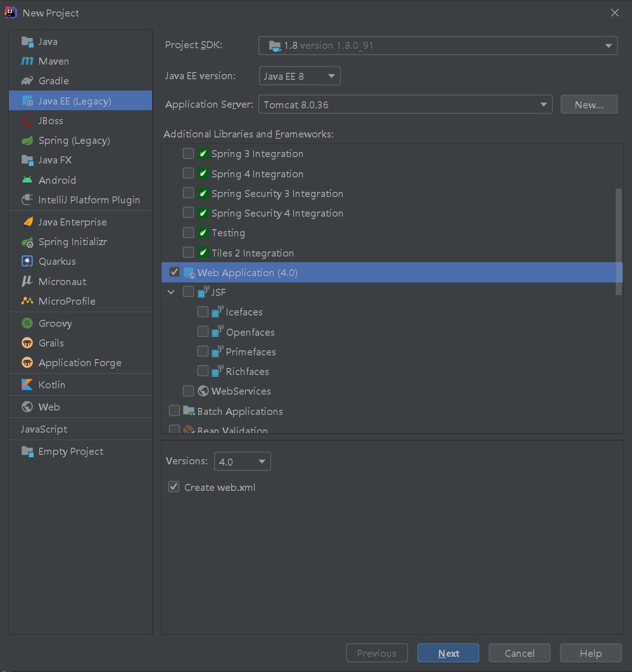Click New... application server button
Image resolution: width=632 pixels, height=672 pixels.
pos(589,105)
